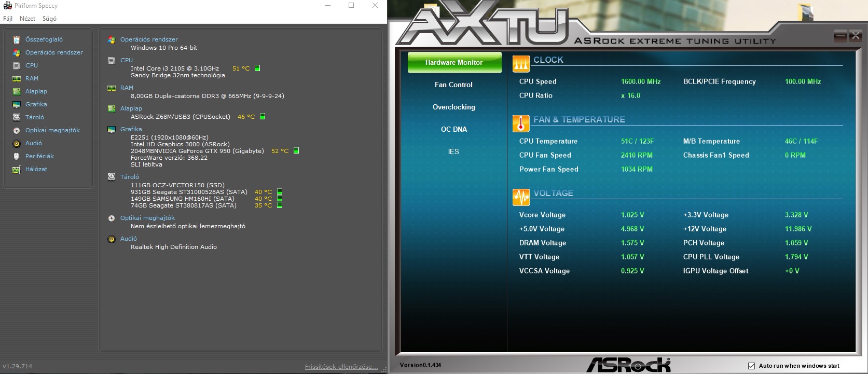Click the FAN & TEMPERATURE thermometer icon
Viewport: 868px width, 374px height.
coord(521,123)
